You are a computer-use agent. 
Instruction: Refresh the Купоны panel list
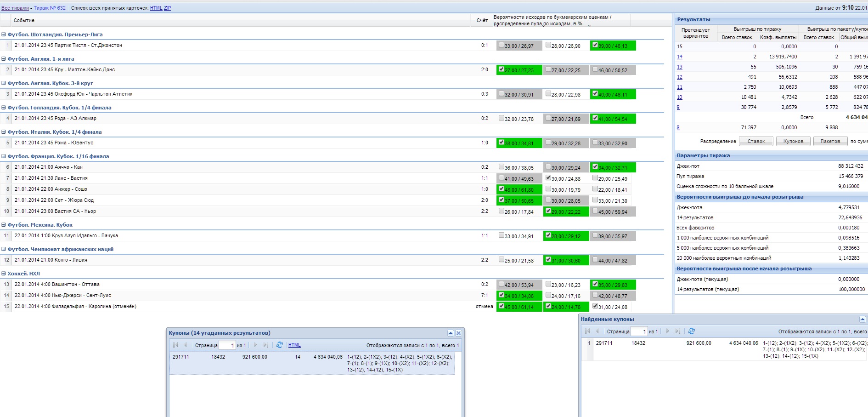pyautogui.click(x=279, y=345)
